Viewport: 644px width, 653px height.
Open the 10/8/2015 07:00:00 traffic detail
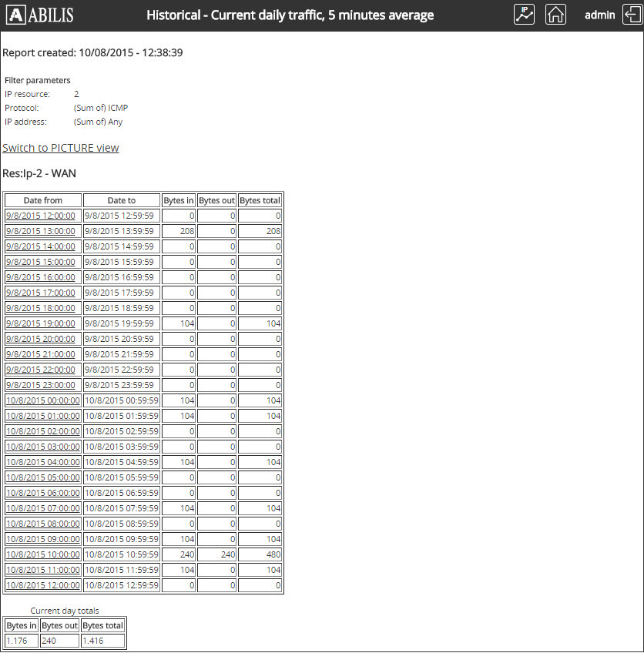[42, 508]
